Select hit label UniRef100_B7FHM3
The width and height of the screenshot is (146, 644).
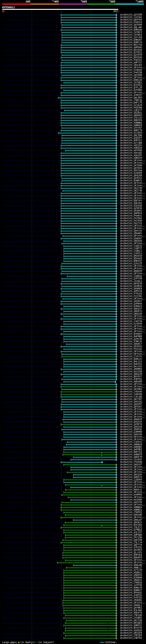click(131, 90)
